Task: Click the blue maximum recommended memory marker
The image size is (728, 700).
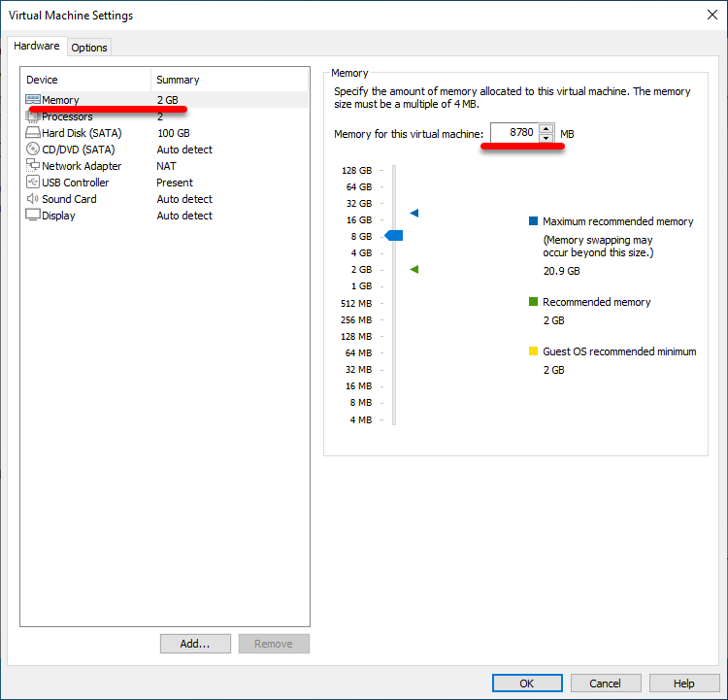Action: click(x=414, y=214)
